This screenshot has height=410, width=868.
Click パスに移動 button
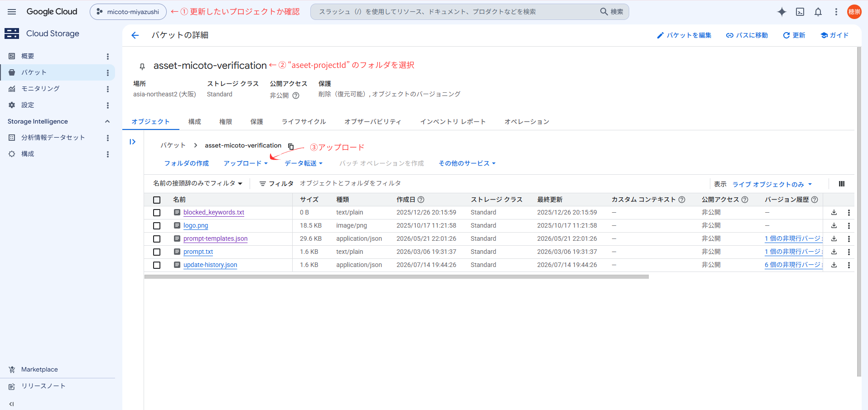(x=747, y=35)
